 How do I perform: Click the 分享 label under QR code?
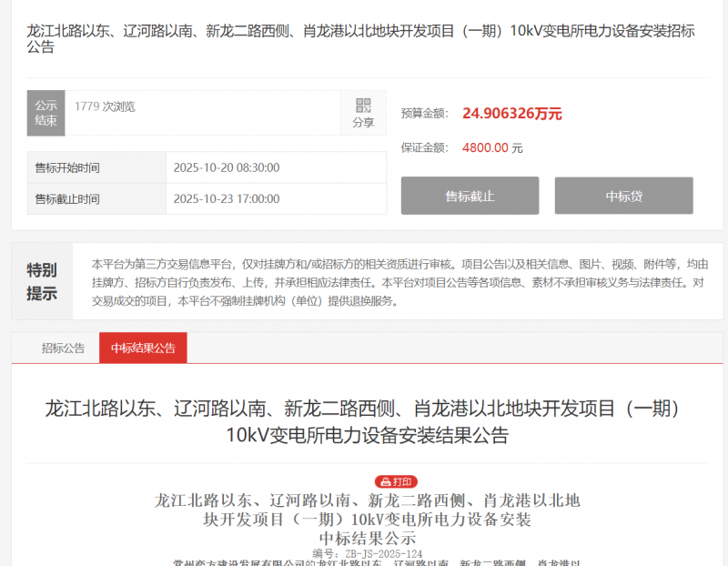[x=363, y=123]
